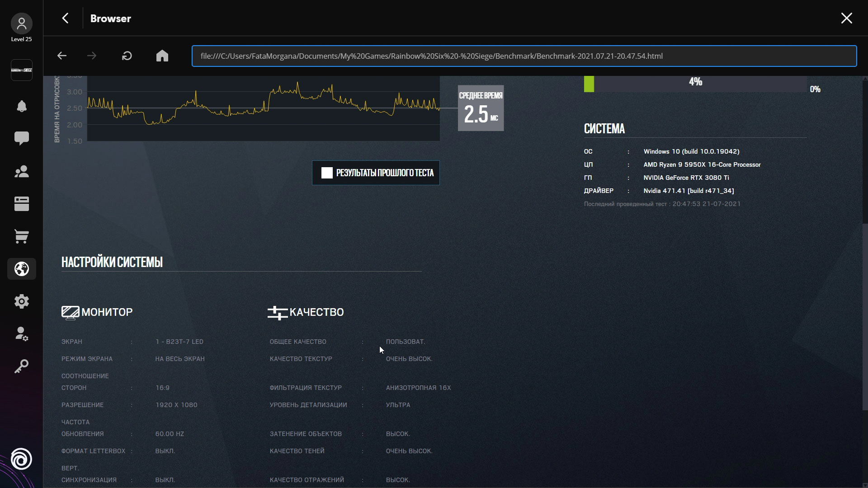Toggle previous test results checkbox
Image resolution: width=868 pixels, height=488 pixels.
pyautogui.click(x=327, y=173)
